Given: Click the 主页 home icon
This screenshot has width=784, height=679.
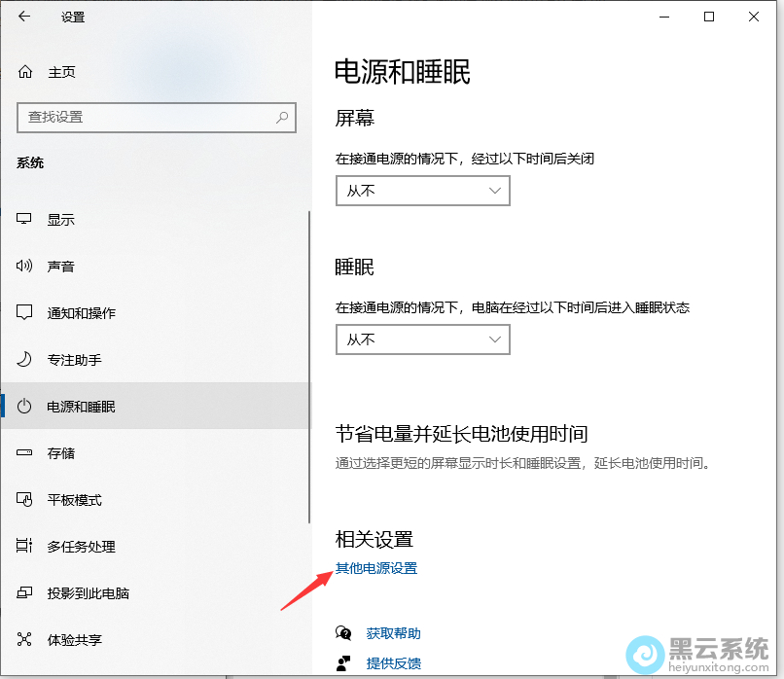Looking at the screenshot, I should tap(26, 71).
